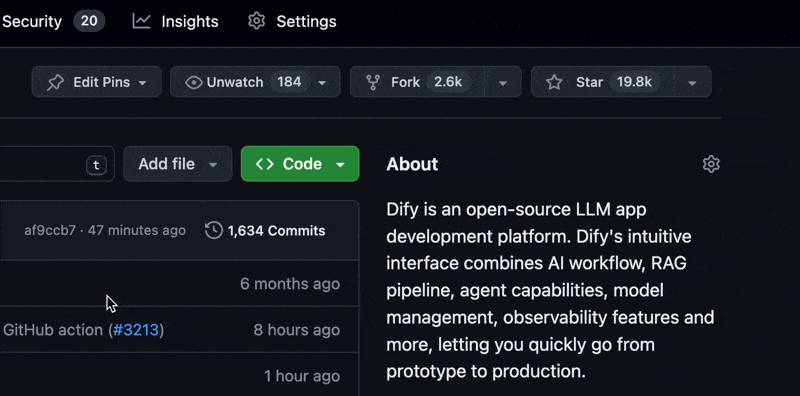Click the '8 hours ago' timestamp

pos(296,330)
